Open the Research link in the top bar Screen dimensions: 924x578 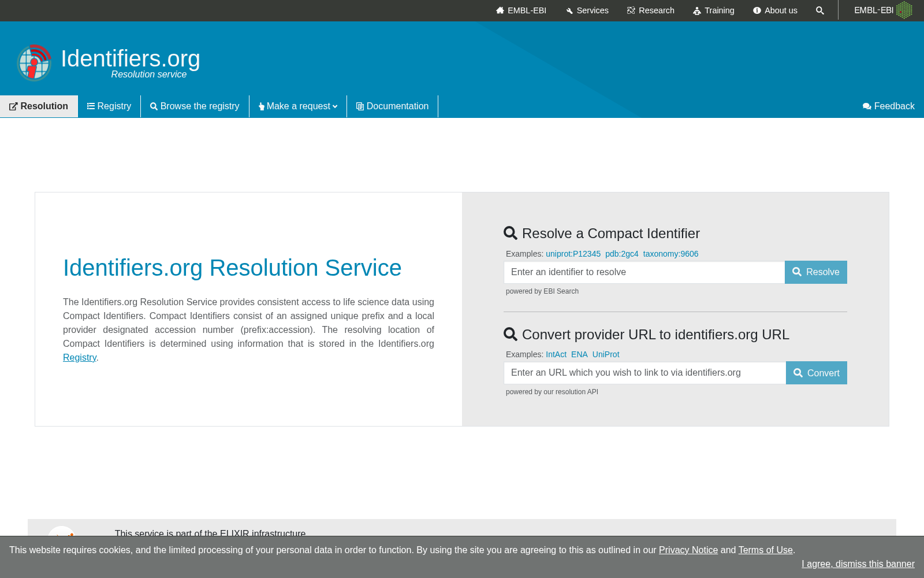pyautogui.click(x=651, y=10)
